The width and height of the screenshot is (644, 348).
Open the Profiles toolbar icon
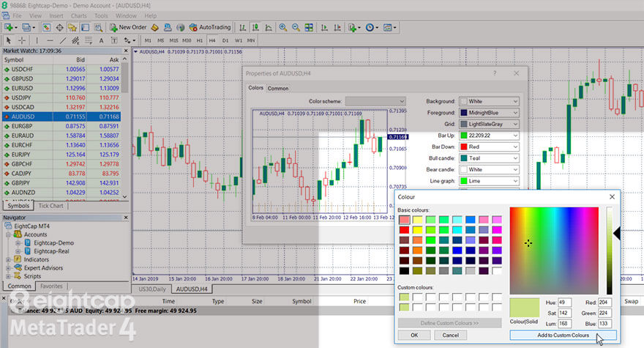click(x=28, y=28)
